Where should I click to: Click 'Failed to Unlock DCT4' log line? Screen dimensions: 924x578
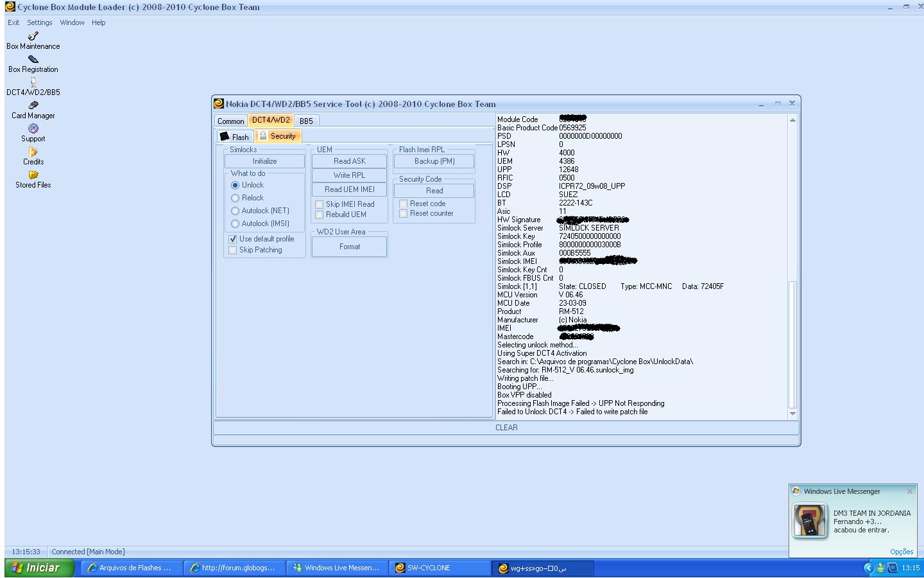click(x=572, y=412)
